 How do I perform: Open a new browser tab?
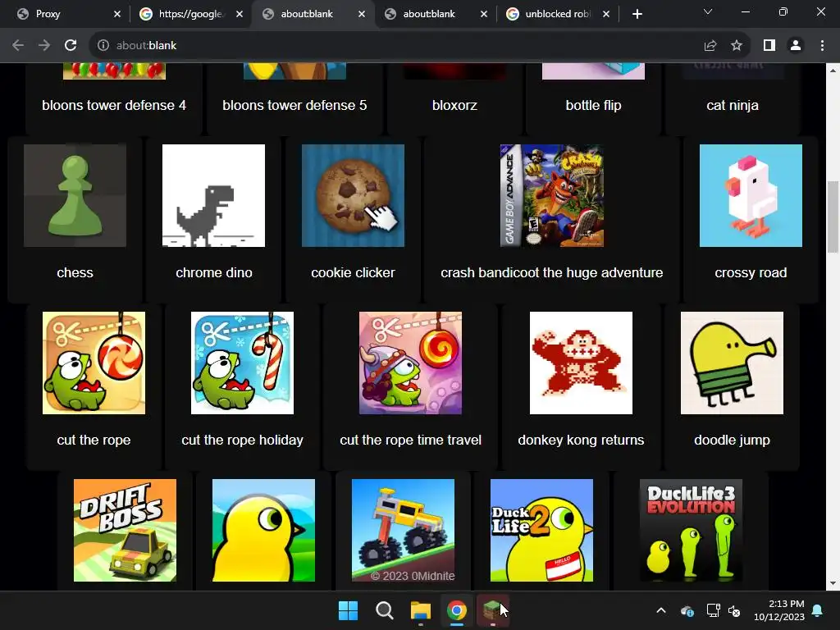pos(637,15)
